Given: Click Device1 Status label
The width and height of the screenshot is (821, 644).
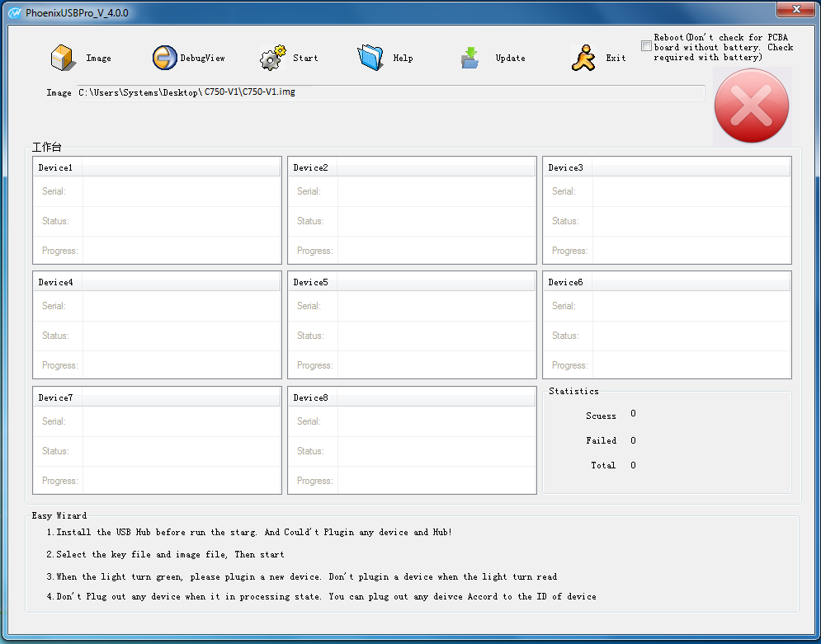Looking at the screenshot, I should 55,221.
